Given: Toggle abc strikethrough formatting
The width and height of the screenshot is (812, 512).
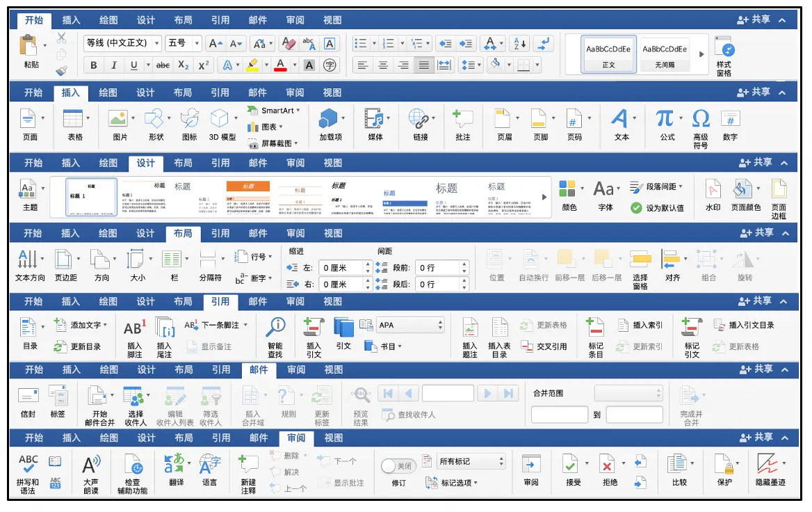Looking at the screenshot, I should (163, 65).
